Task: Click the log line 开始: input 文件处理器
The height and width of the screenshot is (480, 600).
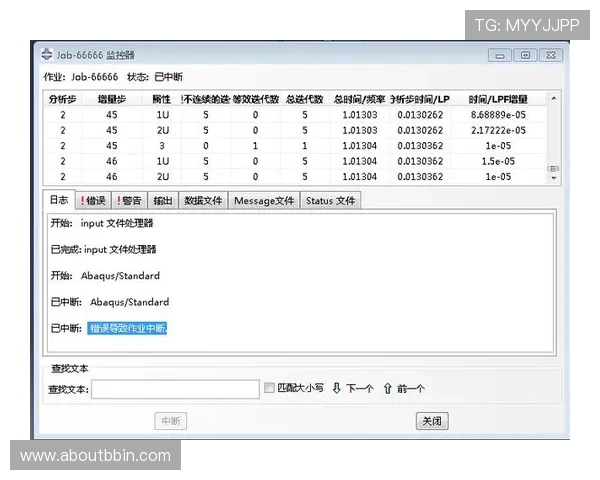Action: [102, 223]
